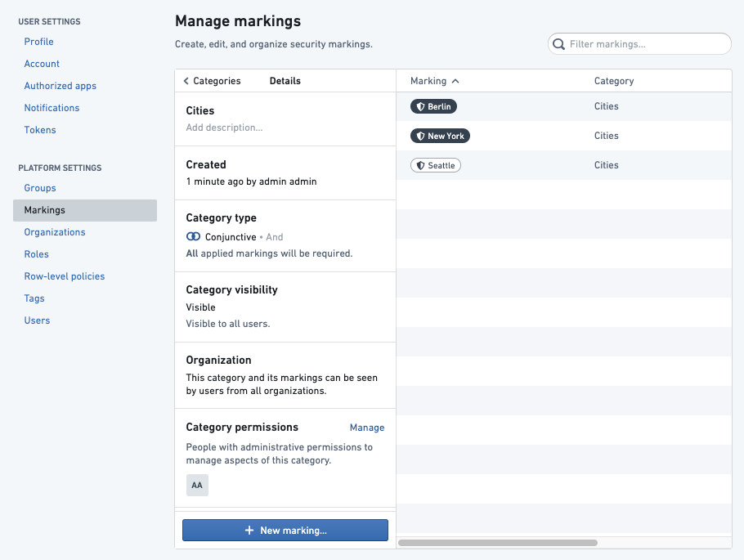Click the Cities cell in the Berlin row
Screen dimensions: 744x560
click(x=607, y=106)
